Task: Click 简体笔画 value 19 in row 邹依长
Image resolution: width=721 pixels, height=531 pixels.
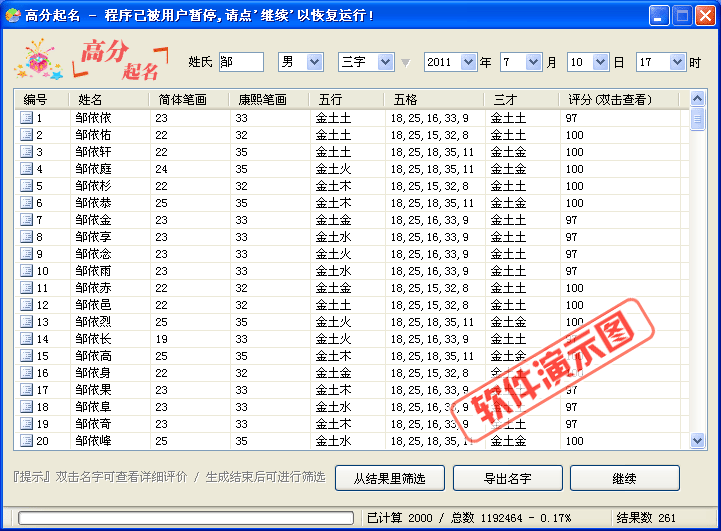Action: pos(161,339)
